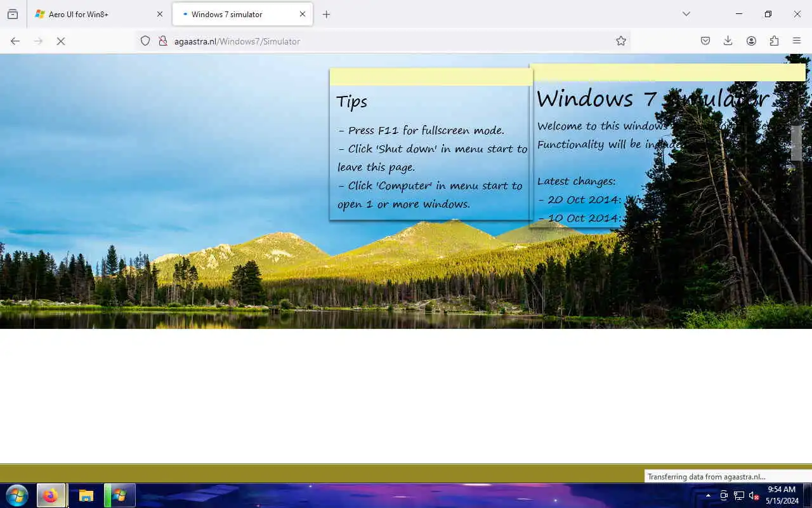Open tracking protection shield info
This screenshot has width=812, height=508.
tap(145, 41)
